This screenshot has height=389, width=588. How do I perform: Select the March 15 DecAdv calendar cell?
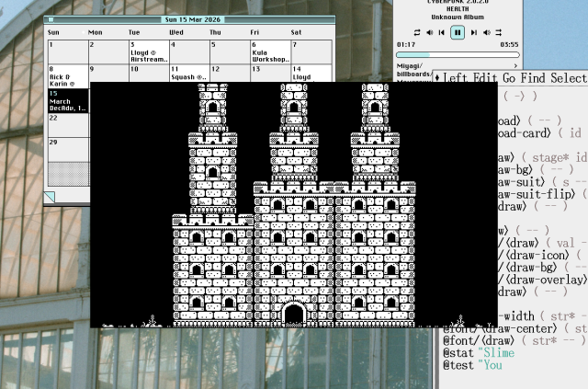[68, 101]
